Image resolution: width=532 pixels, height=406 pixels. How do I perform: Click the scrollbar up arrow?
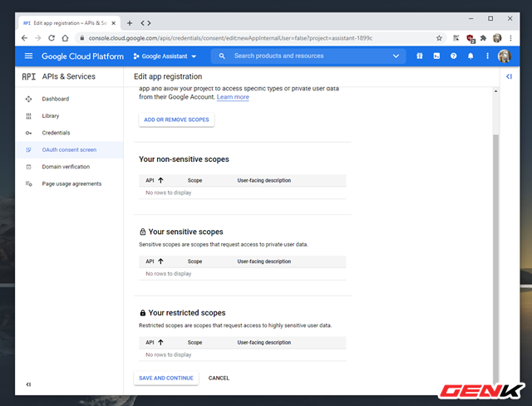click(495, 91)
